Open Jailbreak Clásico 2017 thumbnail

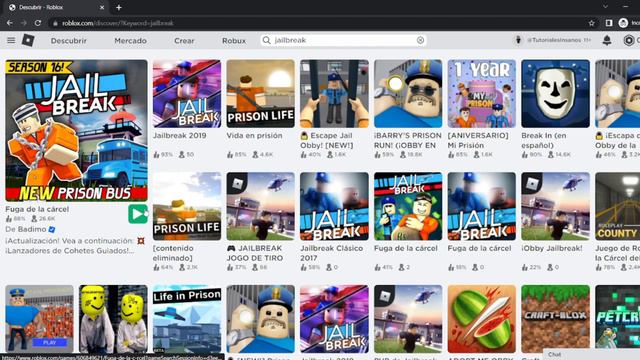[334, 206]
